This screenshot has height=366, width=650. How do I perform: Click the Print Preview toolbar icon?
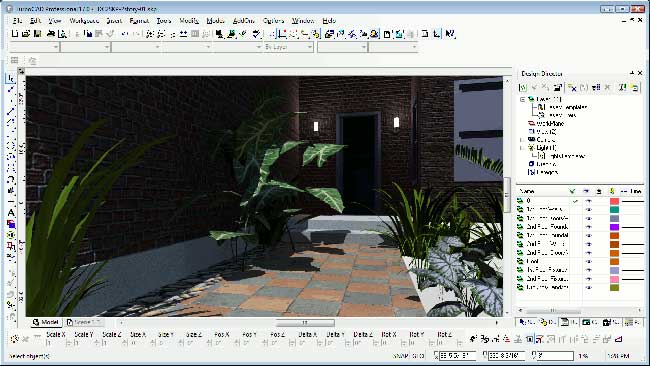tap(62, 34)
